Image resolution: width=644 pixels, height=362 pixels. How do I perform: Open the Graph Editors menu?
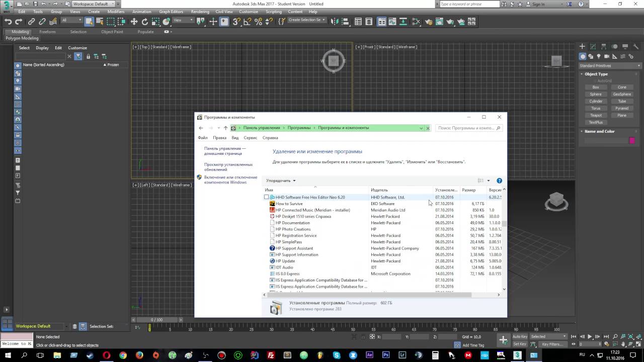coord(171,12)
